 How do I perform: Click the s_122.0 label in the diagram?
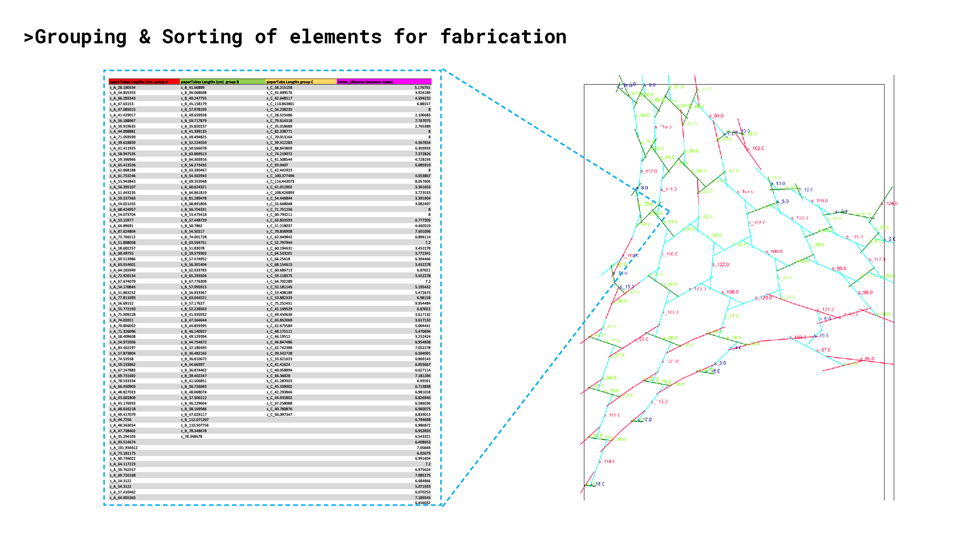pos(721,265)
